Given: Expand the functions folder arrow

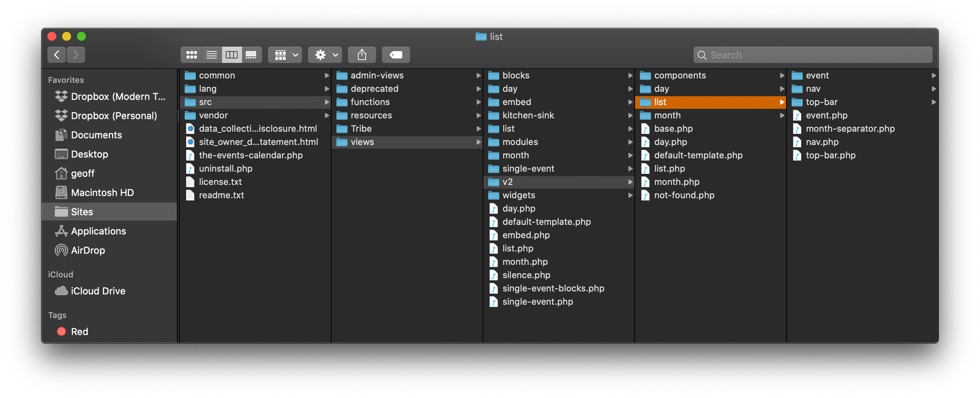Looking at the screenshot, I should 479,102.
